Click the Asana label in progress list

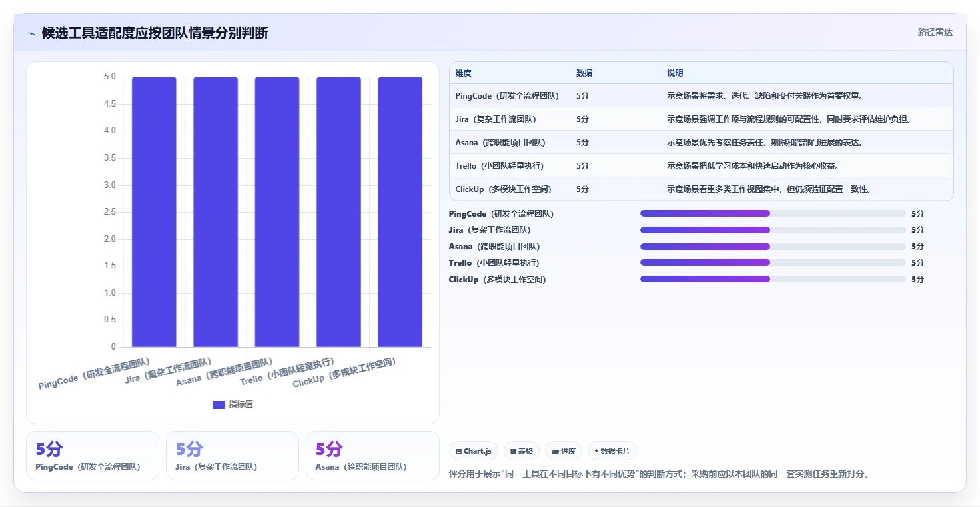494,247
